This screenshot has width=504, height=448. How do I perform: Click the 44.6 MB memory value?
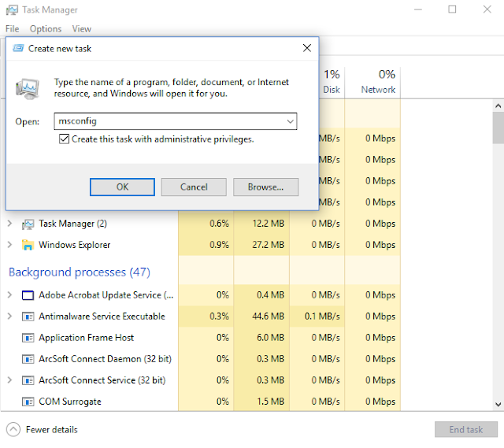pyautogui.click(x=268, y=317)
